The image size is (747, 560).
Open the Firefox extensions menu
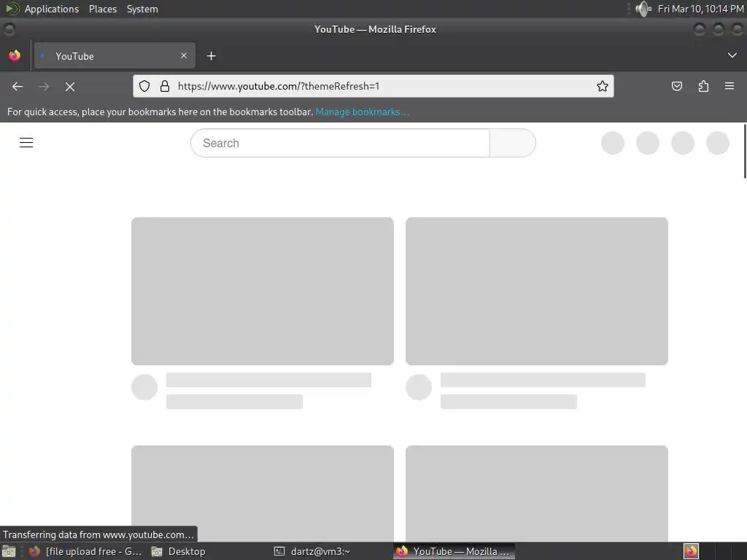click(703, 86)
